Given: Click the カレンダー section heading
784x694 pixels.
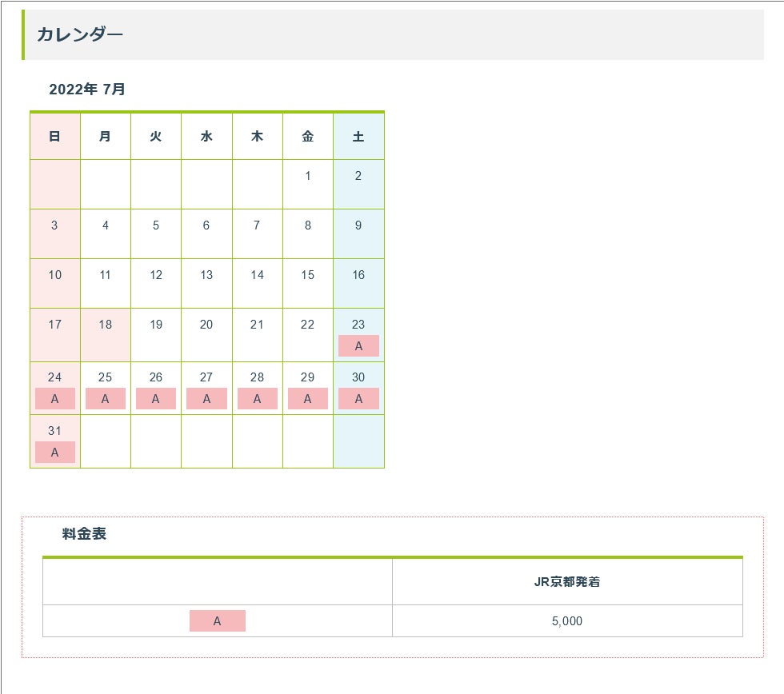Looking at the screenshot, I should tap(80, 34).
